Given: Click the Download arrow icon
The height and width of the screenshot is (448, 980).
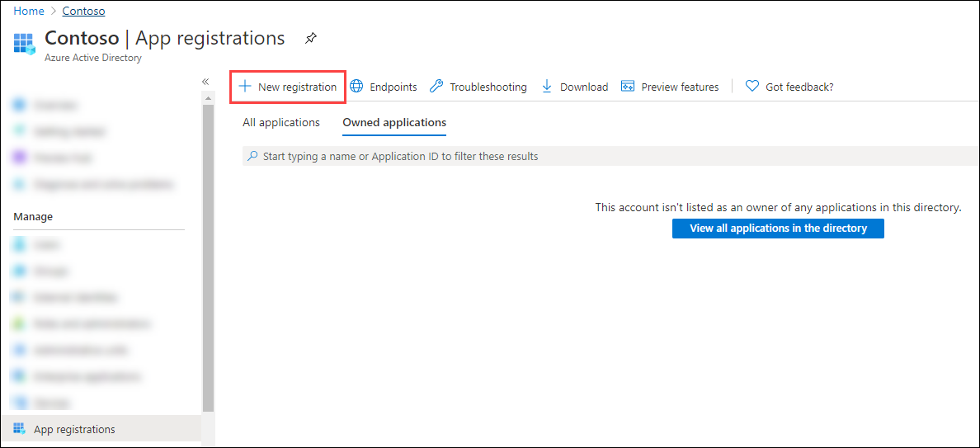Looking at the screenshot, I should pyautogui.click(x=547, y=87).
